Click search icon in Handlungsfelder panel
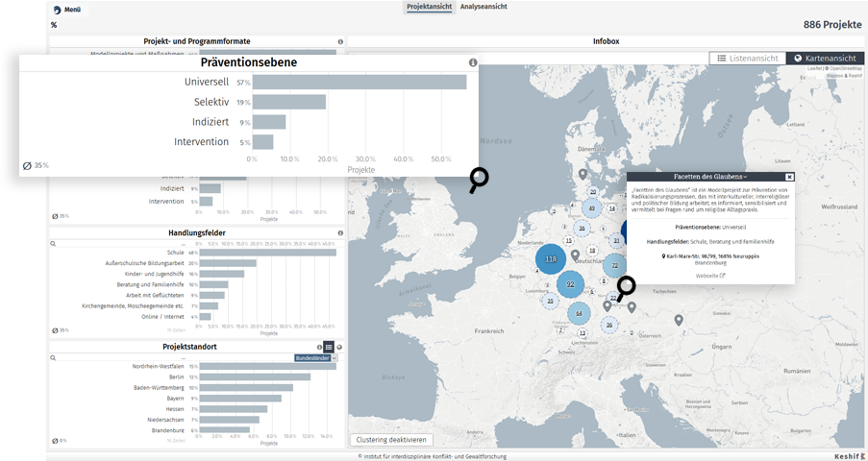The height and width of the screenshot is (461, 868). (53, 244)
